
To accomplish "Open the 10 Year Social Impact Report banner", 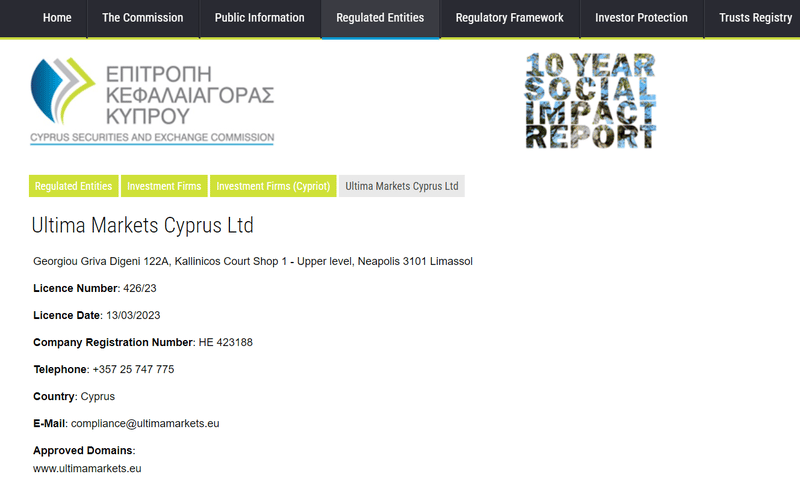I will [x=590, y=101].
